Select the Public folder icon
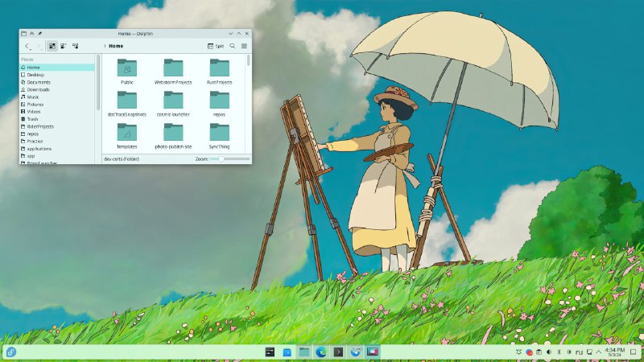 [127, 68]
